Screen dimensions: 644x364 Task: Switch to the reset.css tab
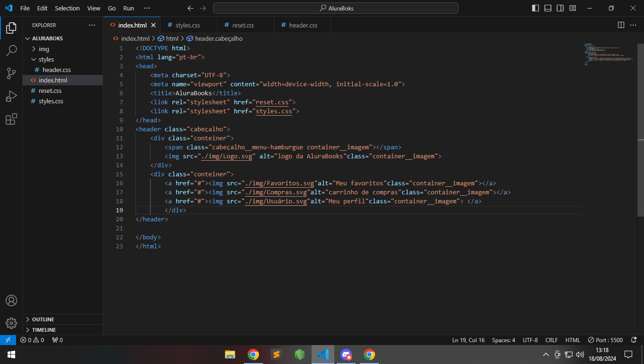pyautogui.click(x=245, y=25)
